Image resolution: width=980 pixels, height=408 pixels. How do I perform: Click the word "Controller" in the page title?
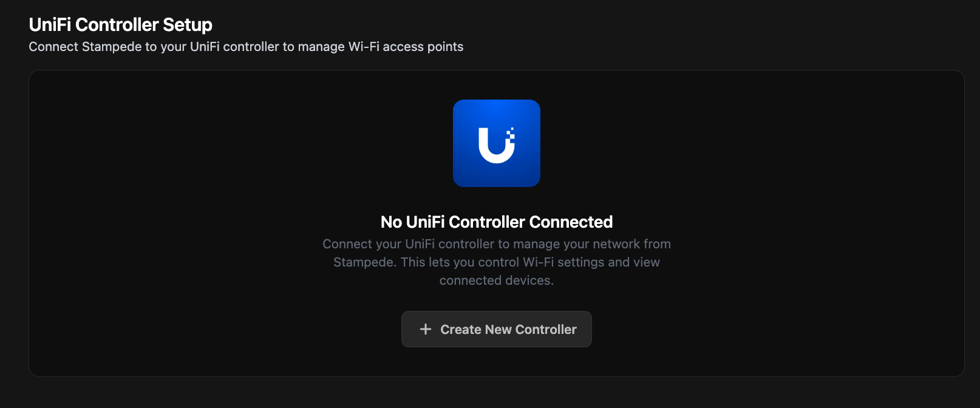[117, 25]
